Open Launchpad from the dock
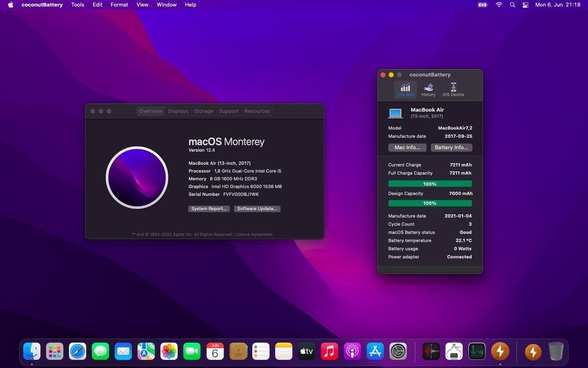The image size is (588, 368). coord(55,351)
